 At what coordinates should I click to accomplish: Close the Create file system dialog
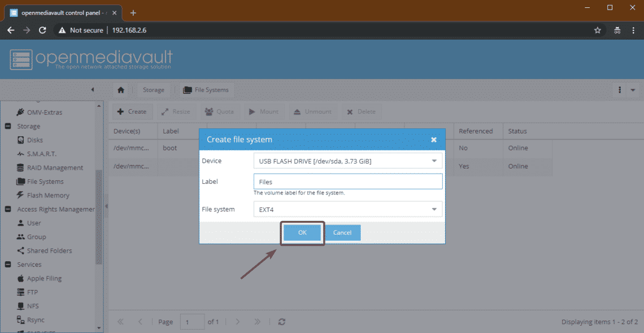(434, 140)
